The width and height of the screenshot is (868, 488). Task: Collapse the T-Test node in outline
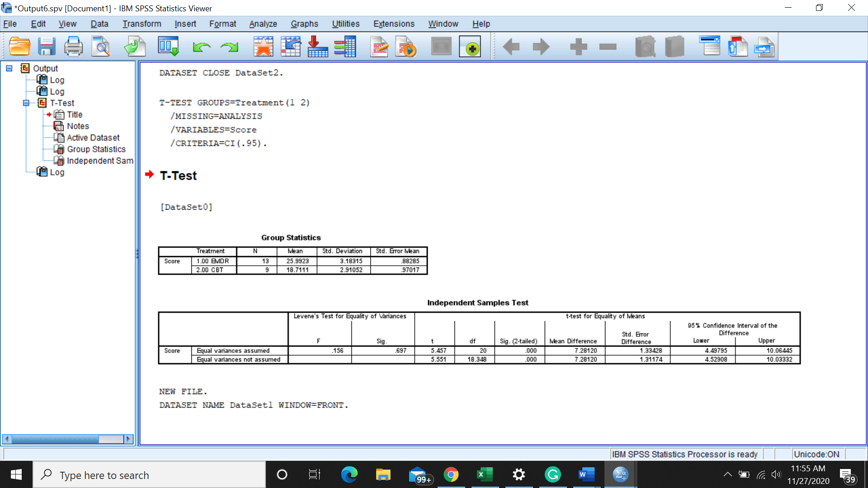click(26, 103)
